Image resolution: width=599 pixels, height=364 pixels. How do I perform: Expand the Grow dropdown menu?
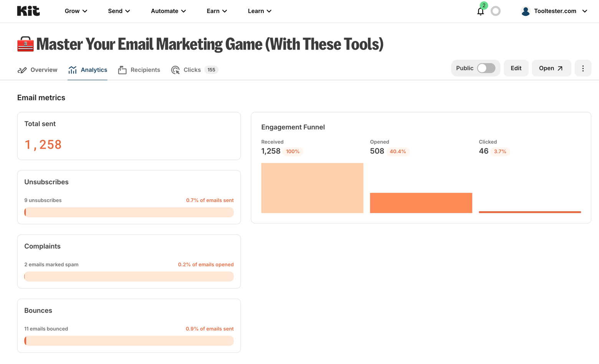76,11
